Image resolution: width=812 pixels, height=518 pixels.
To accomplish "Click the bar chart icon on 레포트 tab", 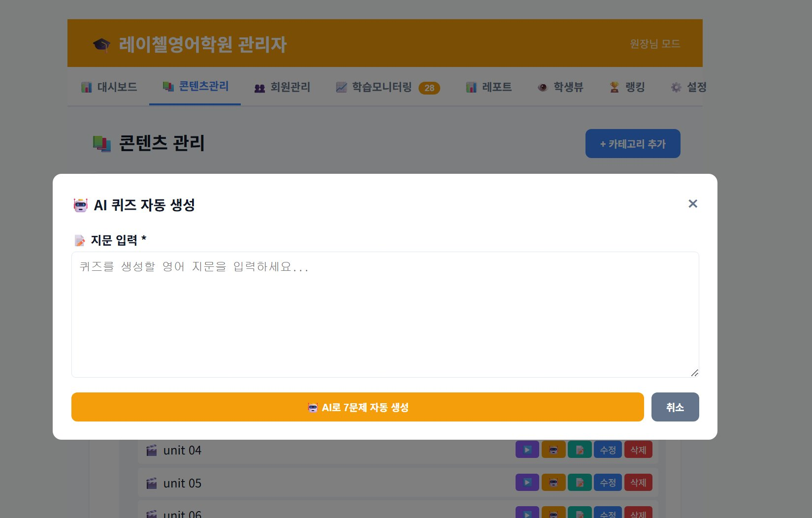I will pyautogui.click(x=471, y=88).
